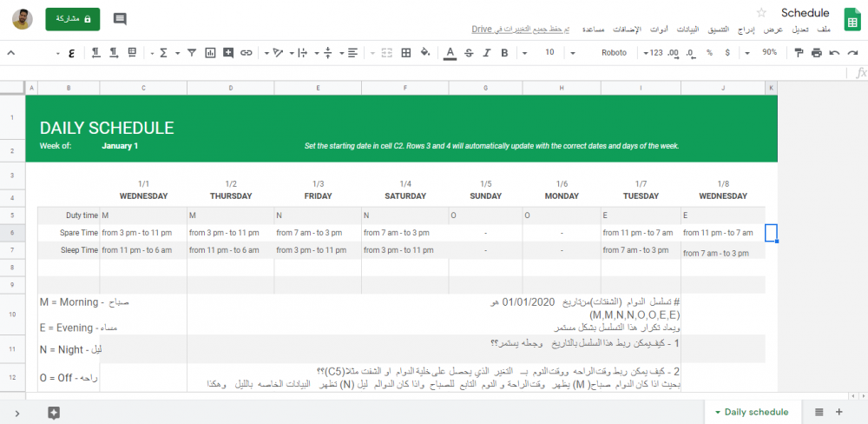Screen dimensions: 868x424
Task: Insert a chart using the chart icon
Action: click(x=210, y=53)
